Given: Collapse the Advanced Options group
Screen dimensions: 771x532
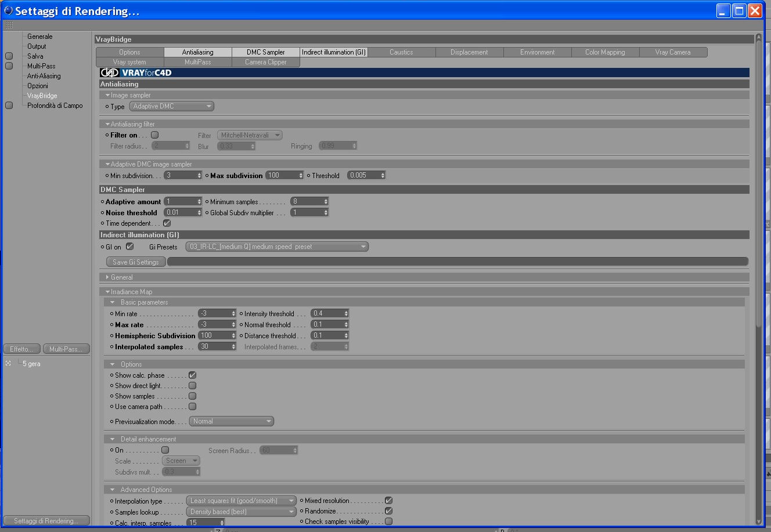Looking at the screenshot, I should coord(113,490).
